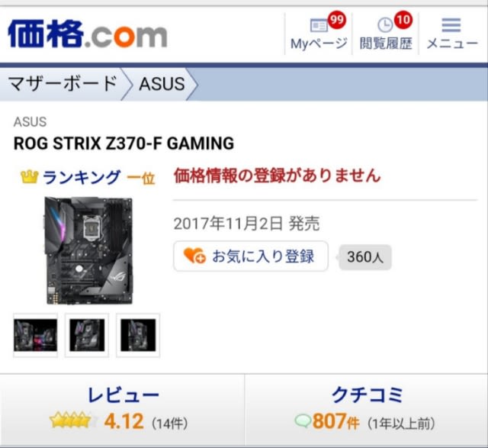Select the third product thumbnail
488x448 pixels.
(138, 335)
